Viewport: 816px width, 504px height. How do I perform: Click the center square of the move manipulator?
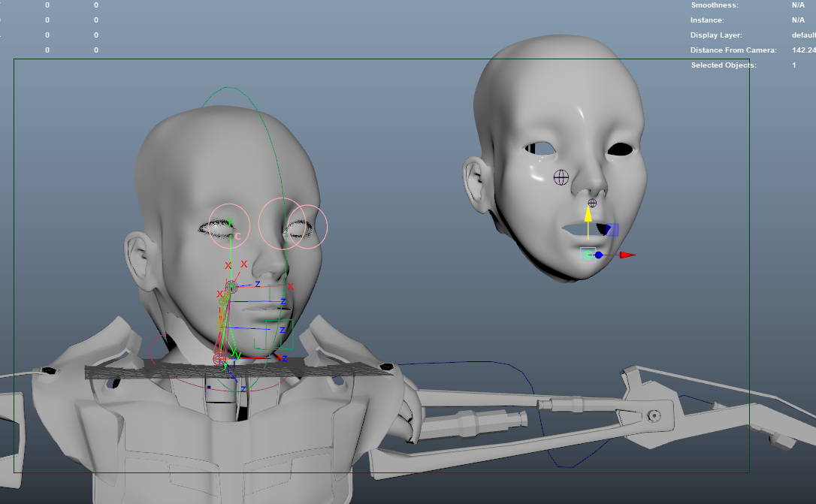tap(588, 255)
